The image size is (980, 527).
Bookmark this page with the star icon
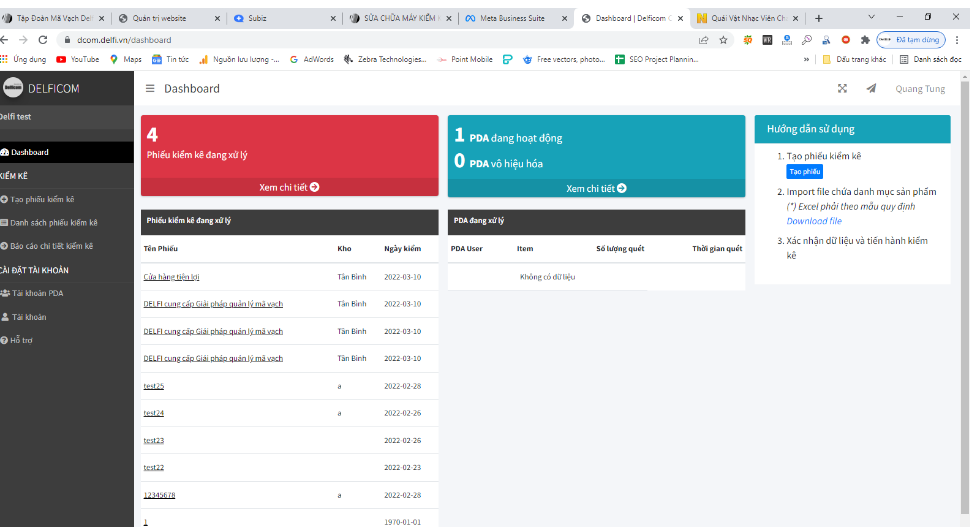723,40
